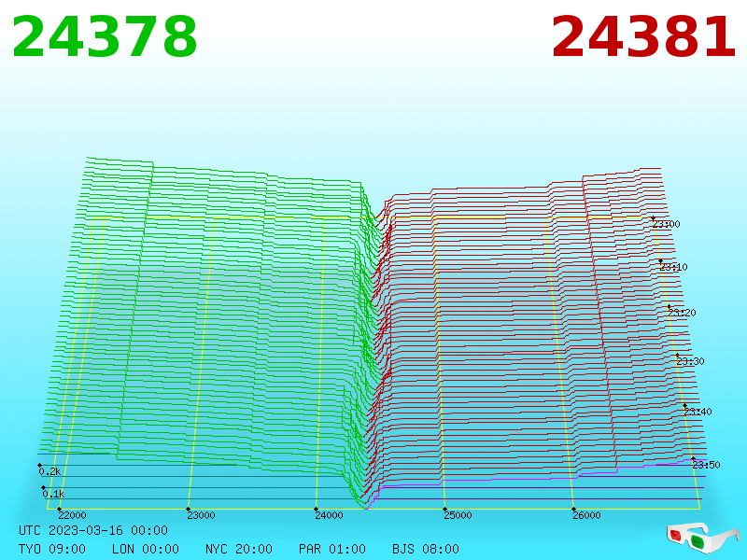
Task: Click the 25000 price axis label
Action: (458, 515)
